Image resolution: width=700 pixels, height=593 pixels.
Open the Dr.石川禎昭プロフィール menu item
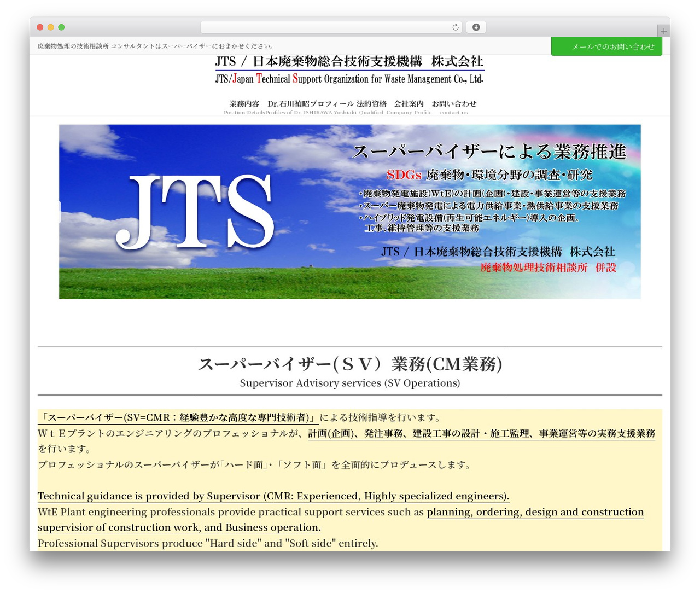(311, 107)
